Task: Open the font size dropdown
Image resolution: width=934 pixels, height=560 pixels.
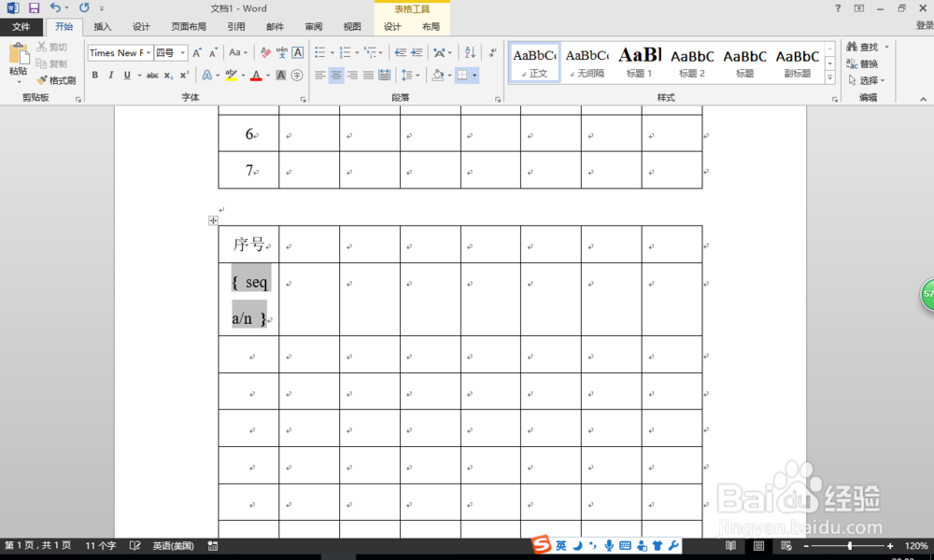Action: click(180, 52)
